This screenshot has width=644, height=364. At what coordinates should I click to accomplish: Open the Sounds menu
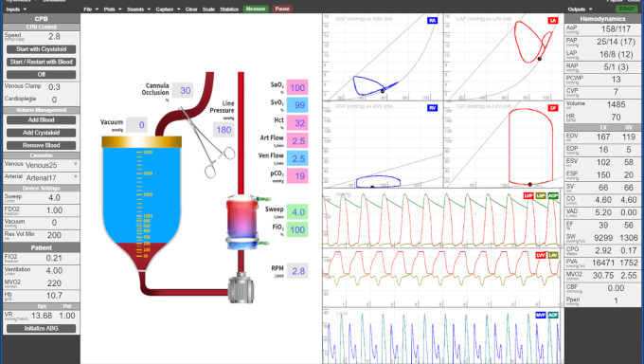(x=138, y=9)
